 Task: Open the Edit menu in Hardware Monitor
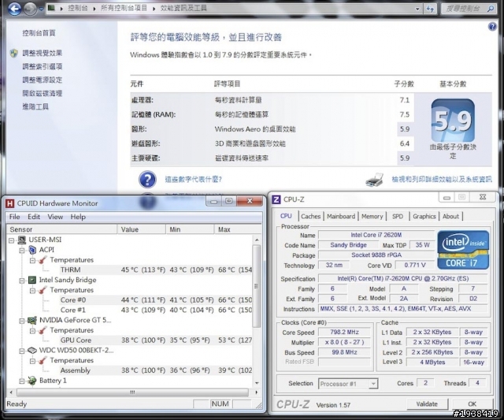pos(34,217)
